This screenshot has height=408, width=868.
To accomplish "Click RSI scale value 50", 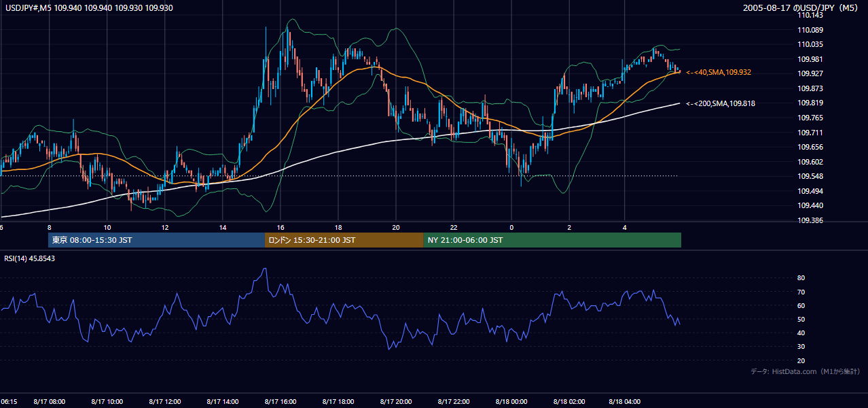I will point(801,319).
